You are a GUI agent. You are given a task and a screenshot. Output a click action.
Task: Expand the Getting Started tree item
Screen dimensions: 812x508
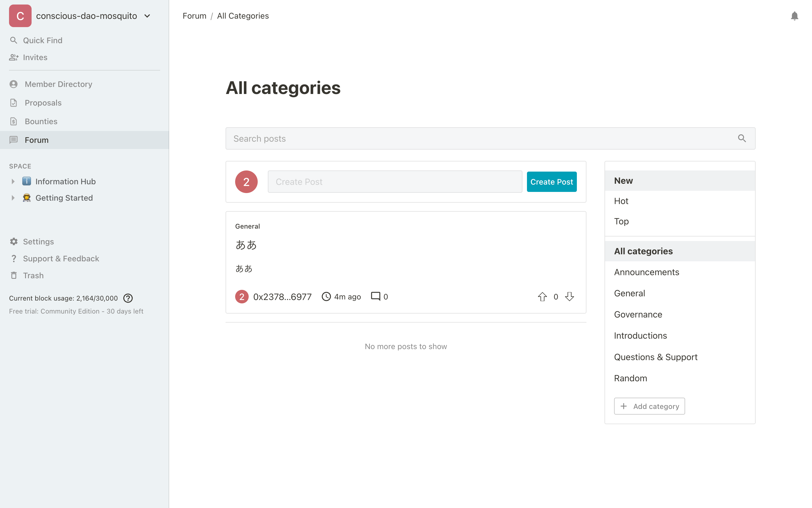[13, 198]
